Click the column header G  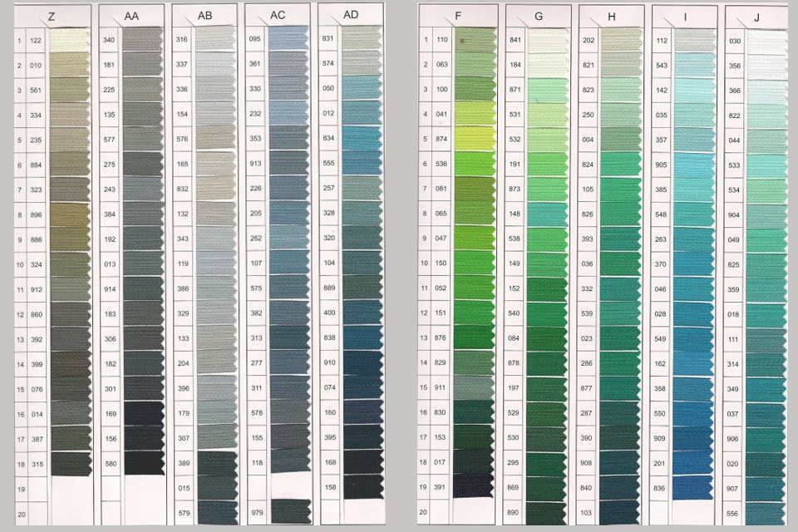click(x=539, y=17)
